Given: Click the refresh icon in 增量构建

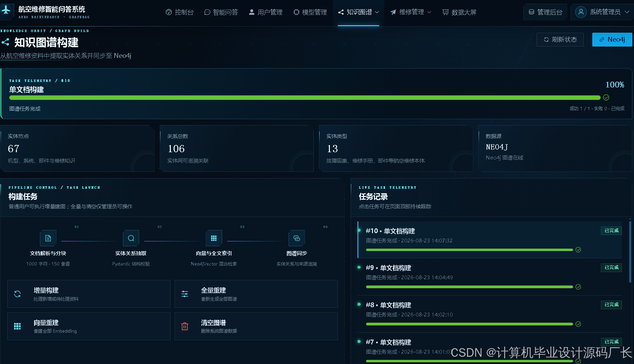Looking at the screenshot, I should pyautogui.click(x=17, y=294).
